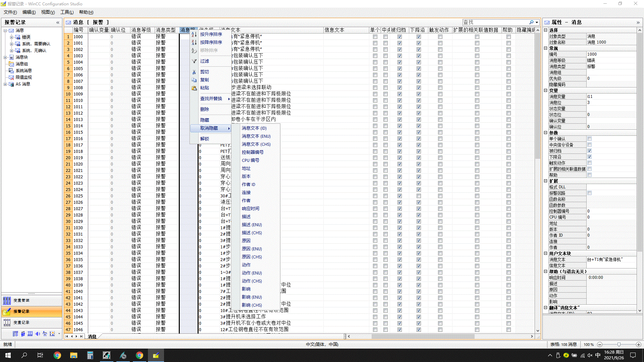This screenshot has width=644, height=362.
Task: Click the search magnifier icon in 查找 box
Action: coord(532,22)
